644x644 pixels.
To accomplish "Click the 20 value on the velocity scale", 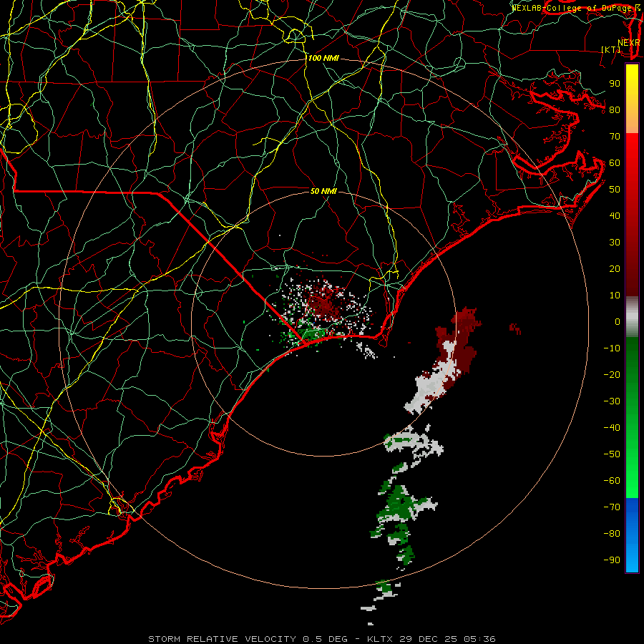I will (x=615, y=268).
